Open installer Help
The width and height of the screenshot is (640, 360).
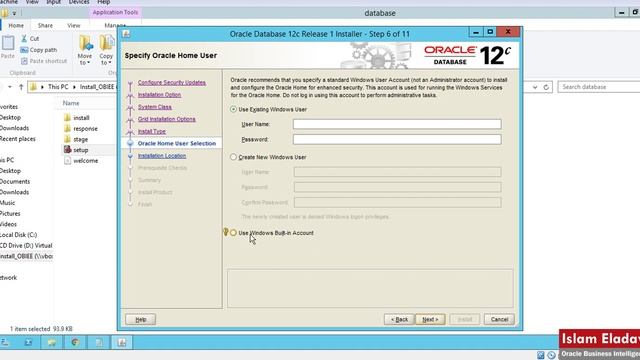140,319
